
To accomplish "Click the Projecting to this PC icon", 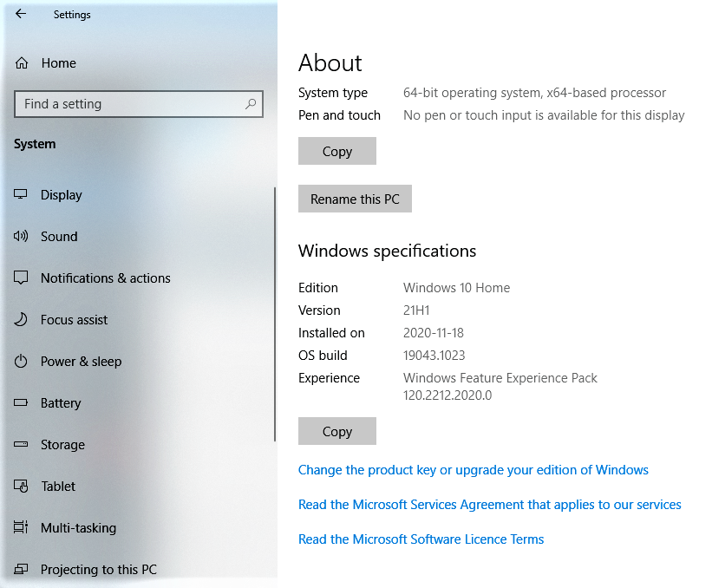I will pyautogui.click(x=21, y=570).
